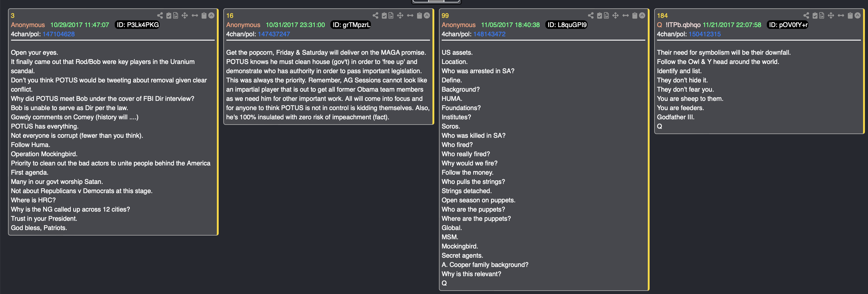Click the four-way move arrows on post 99
Screen dimensions: 868x294
pos(615,15)
